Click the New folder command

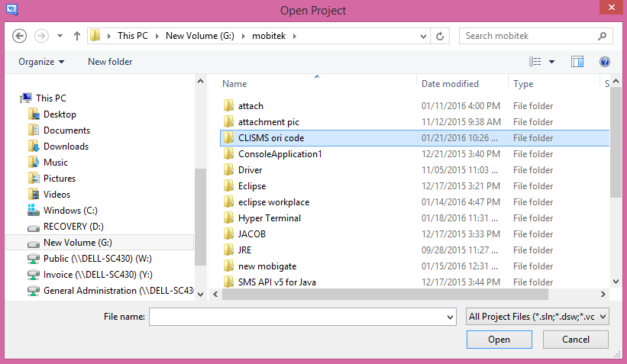110,61
